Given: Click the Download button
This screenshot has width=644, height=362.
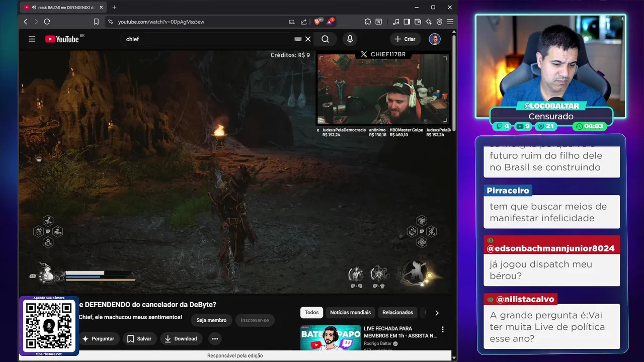Looking at the screenshot, I should point(181,339).
